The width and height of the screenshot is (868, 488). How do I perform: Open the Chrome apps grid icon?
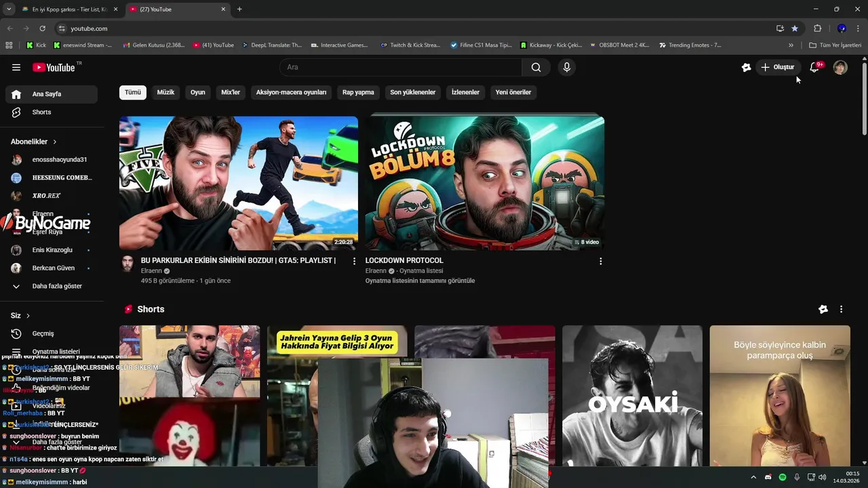coord(9,45)
